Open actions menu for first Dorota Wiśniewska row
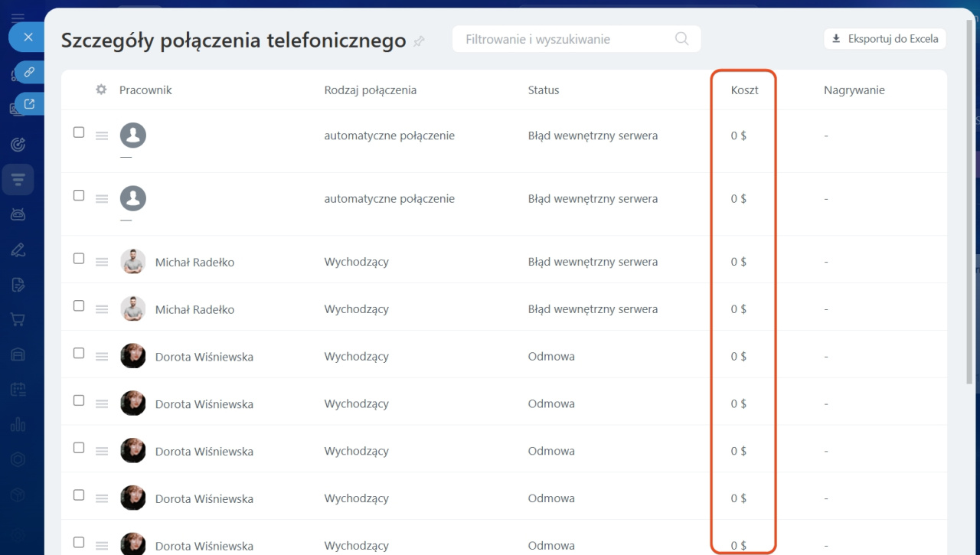The image size is (980, 555). coord(102,357)
